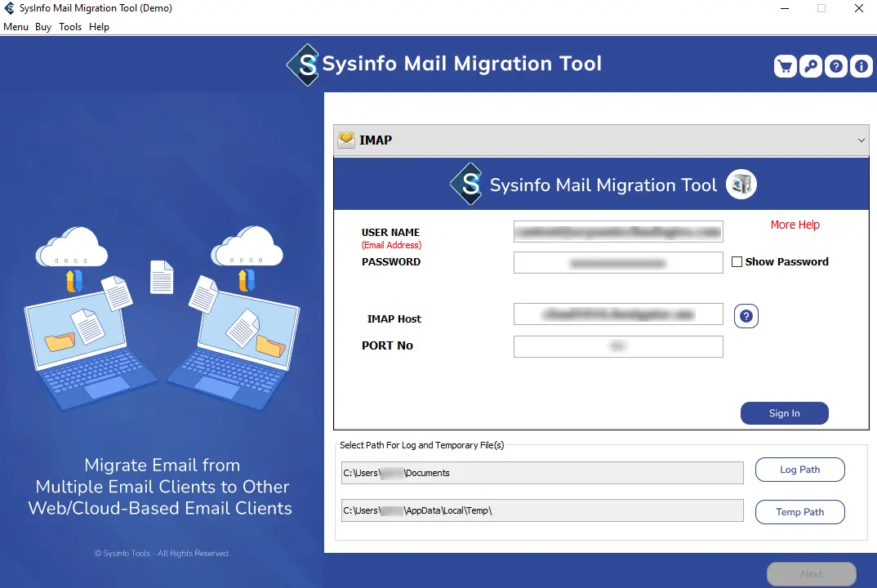Click the PORT No label
Screen dimensions: 877x588
[387, 345]
